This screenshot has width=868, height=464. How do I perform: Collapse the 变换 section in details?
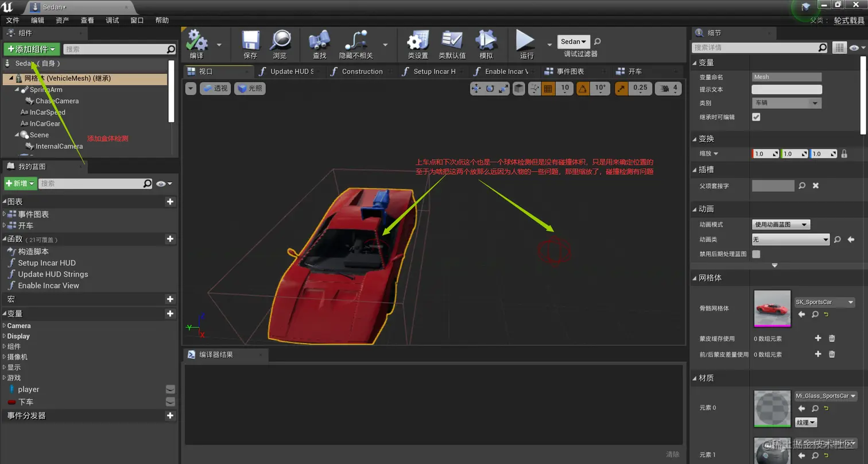point(695,139)
